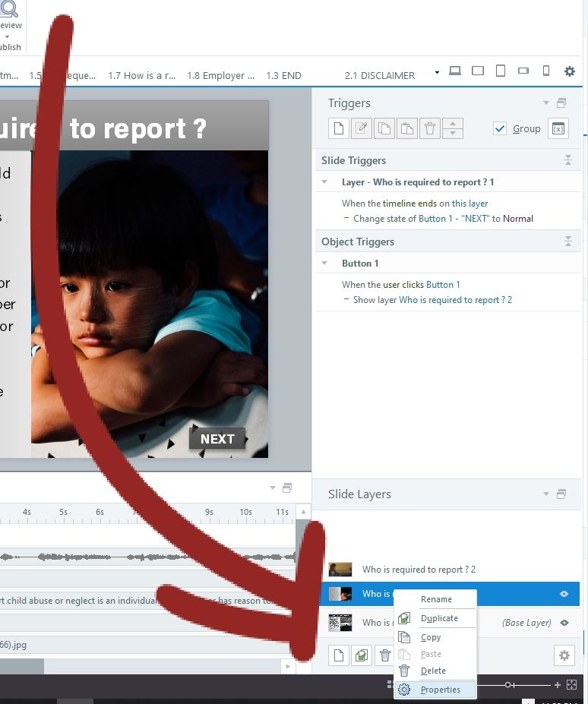Collapse the Layer - Who is required trigger group

tap(325, 182)
